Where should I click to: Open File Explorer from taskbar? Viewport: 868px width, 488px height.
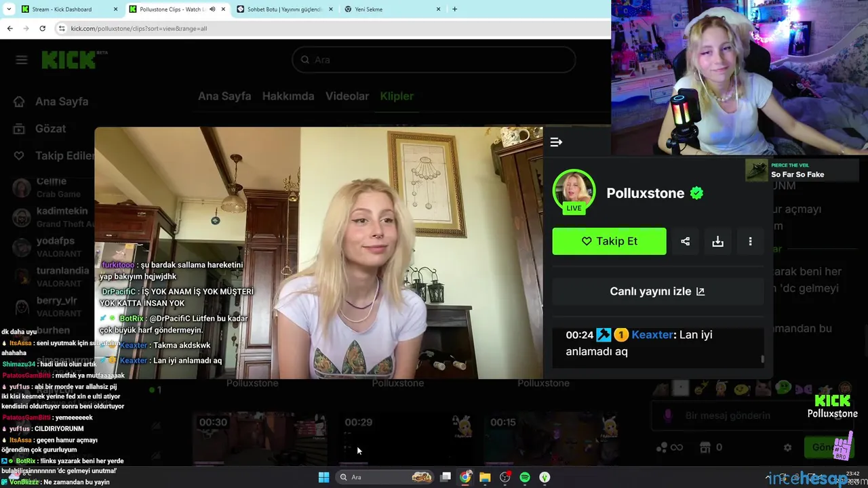click(x=485, y=477)
